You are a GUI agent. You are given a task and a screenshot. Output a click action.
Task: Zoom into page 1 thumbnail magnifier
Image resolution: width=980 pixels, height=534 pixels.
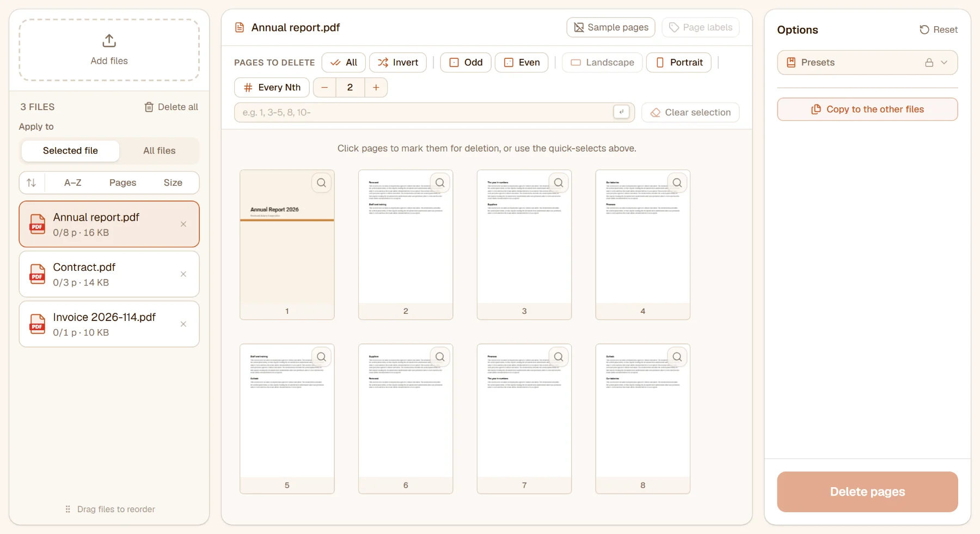322,183
